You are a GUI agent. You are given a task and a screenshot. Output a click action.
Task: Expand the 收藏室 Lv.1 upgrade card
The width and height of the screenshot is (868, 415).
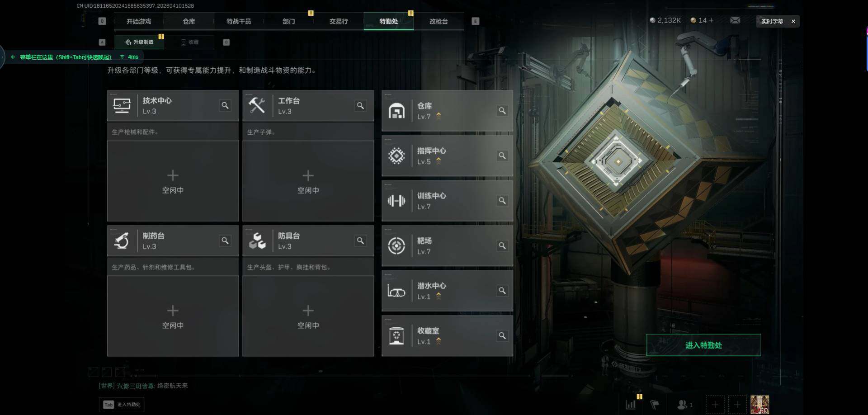(x=447, y=336)
